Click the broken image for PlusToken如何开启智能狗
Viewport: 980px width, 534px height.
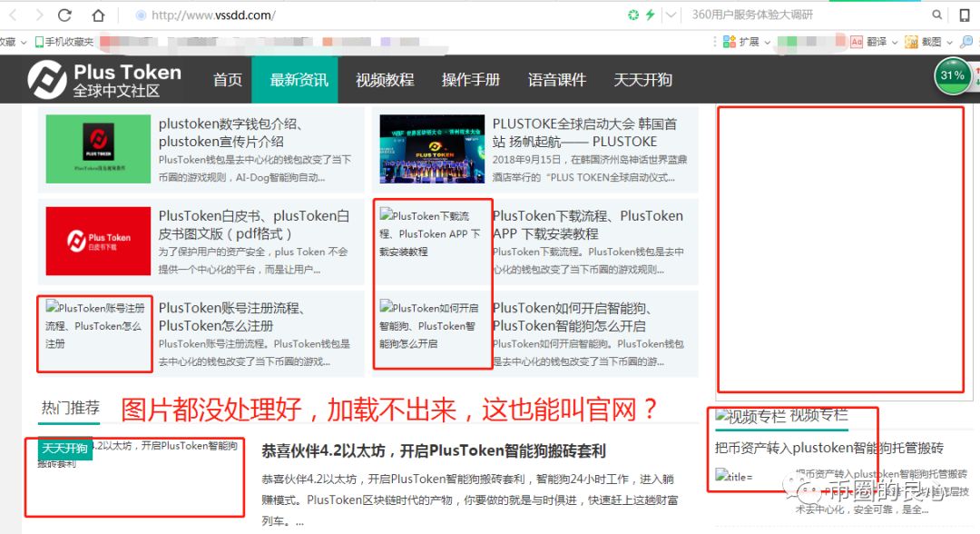pos(430,325)
